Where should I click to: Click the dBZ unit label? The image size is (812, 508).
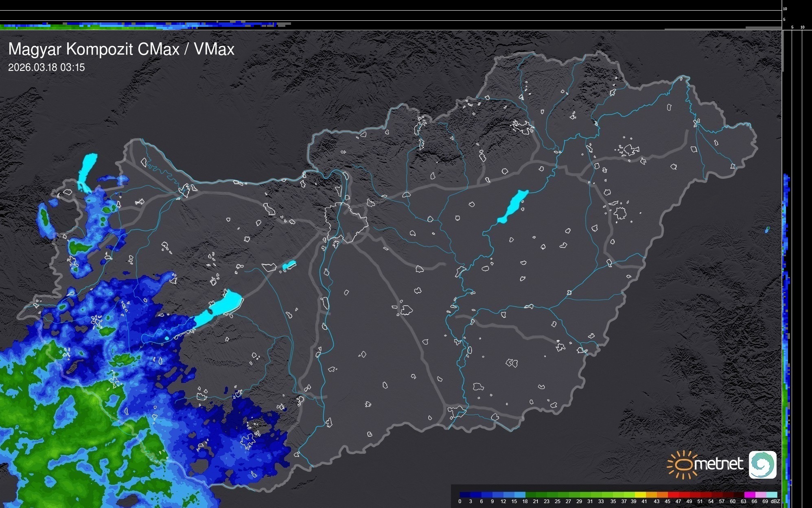(x=775, y=501)
